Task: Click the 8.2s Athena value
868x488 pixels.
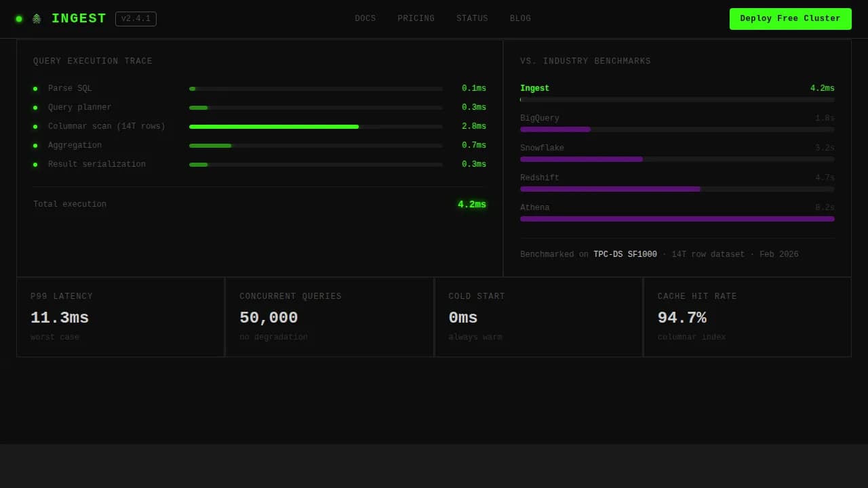Action: pyautogui.click(x=825, y=208)
